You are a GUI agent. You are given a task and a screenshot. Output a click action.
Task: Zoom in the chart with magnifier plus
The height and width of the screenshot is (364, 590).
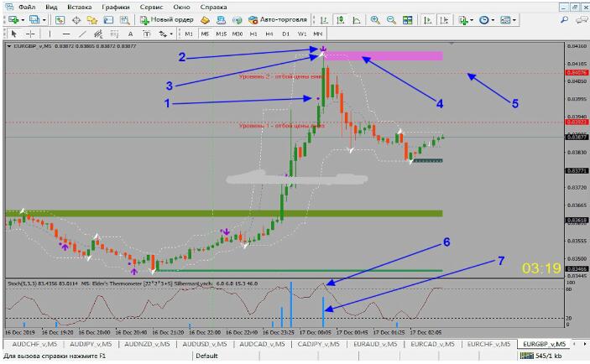[x=375, y=20]
